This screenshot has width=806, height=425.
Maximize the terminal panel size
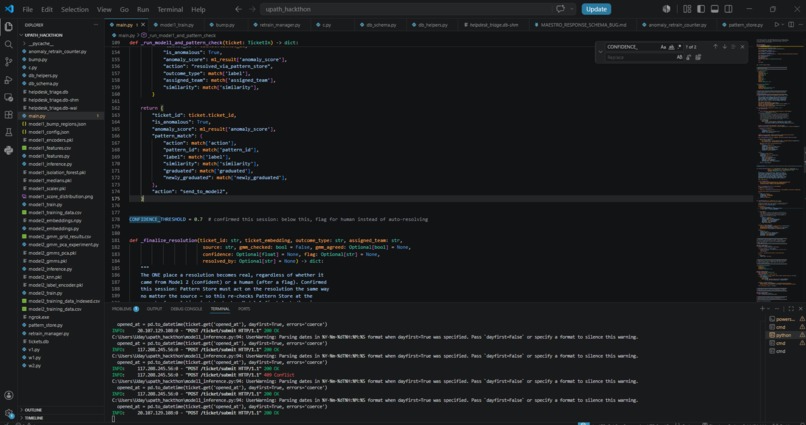(791, 308)
